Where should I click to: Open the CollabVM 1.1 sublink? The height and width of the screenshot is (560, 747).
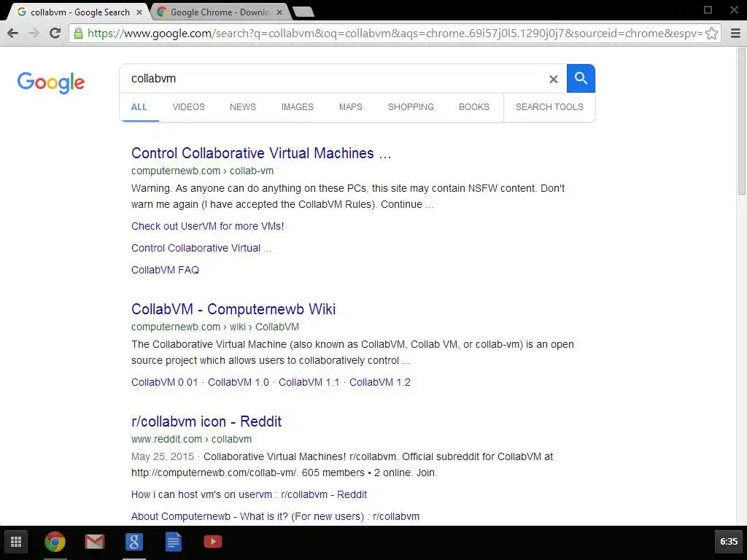pyautogui.click(x=309, y=382)
